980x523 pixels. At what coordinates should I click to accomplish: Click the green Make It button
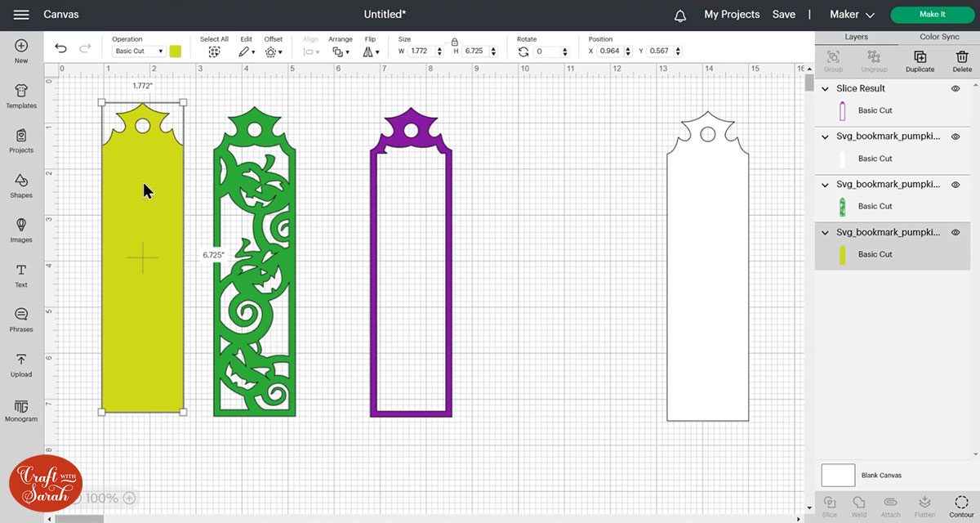[932, 15]
